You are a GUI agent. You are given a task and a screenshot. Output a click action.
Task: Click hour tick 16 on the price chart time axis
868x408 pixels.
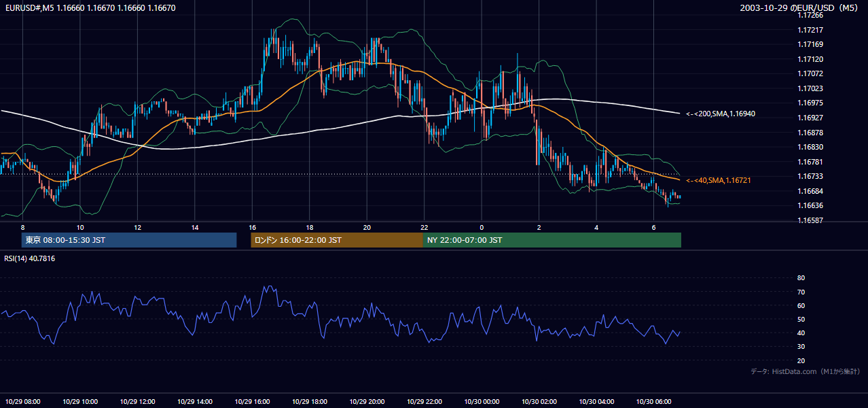pos(252,226)
